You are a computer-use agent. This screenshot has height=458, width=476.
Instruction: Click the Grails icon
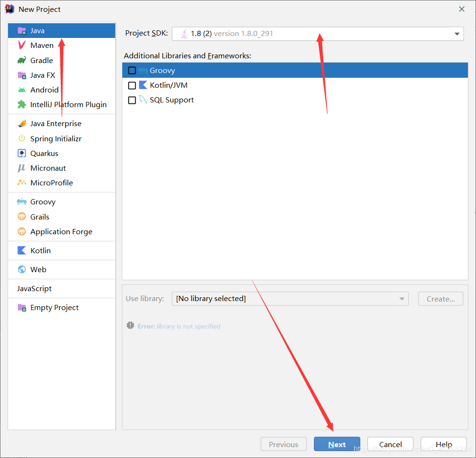pyautogui.click(x=22, y=217)
